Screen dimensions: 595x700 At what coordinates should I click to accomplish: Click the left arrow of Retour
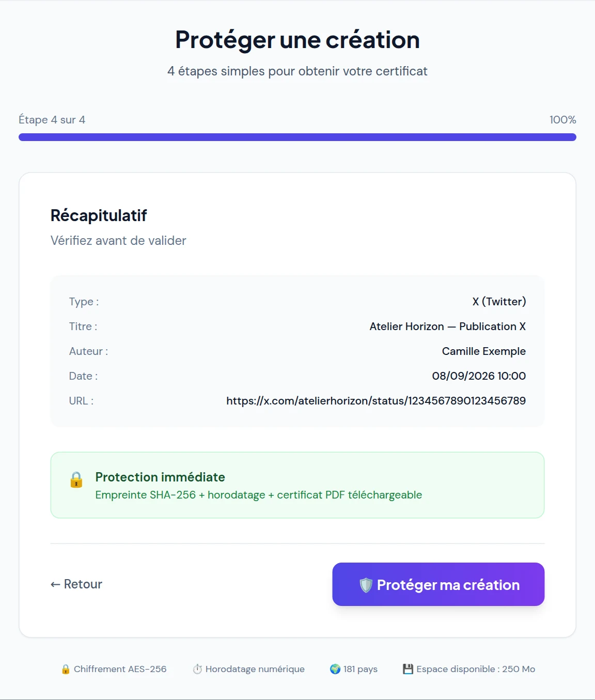pyautogui.click(x=55, y=584)
